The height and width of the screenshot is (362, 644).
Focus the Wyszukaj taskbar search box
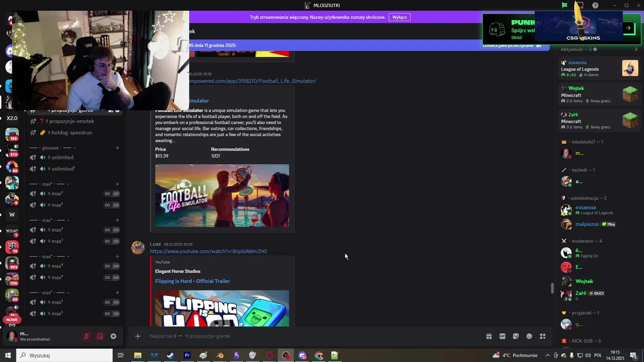(64, 355)
